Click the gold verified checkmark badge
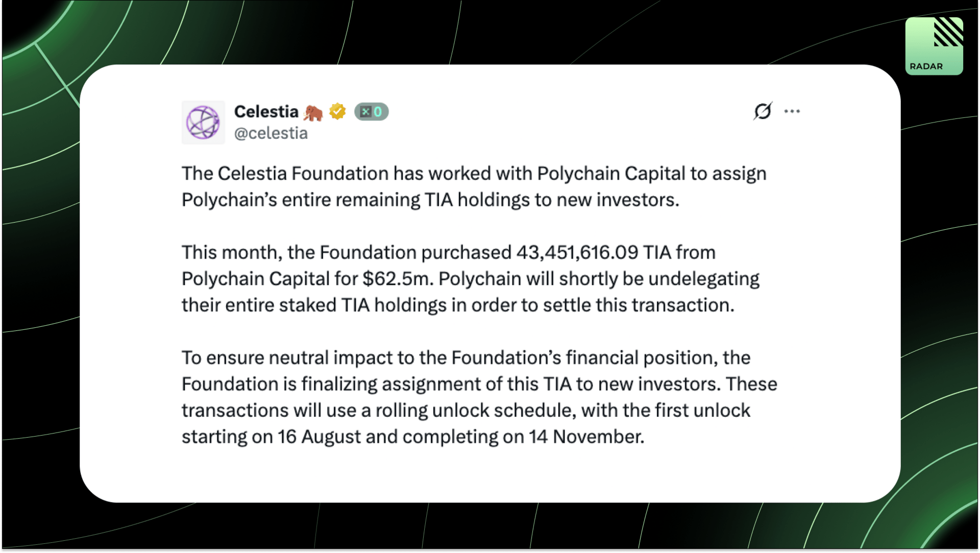This screenshot has width=980, height=553. 337,111
